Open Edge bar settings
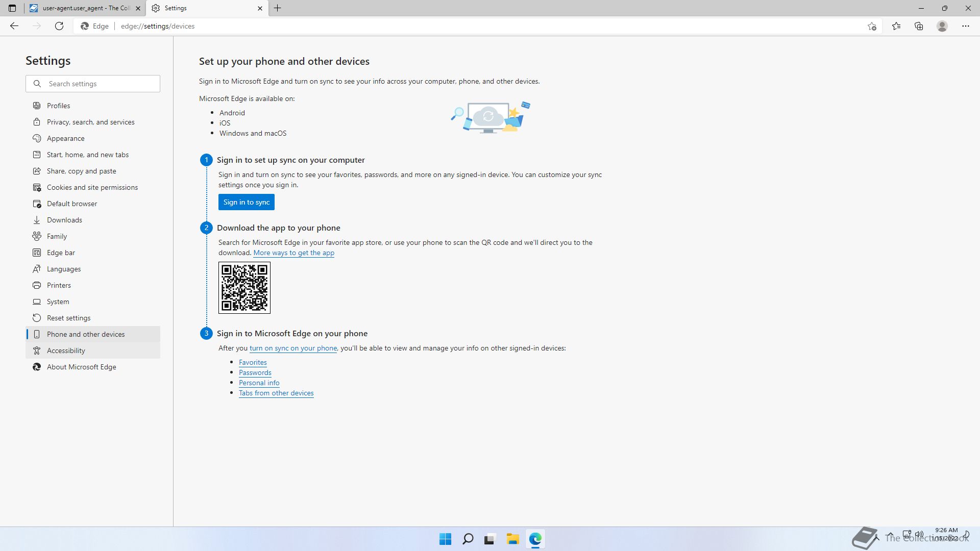The height and width of the screenshot is (551, 980). 93,253
